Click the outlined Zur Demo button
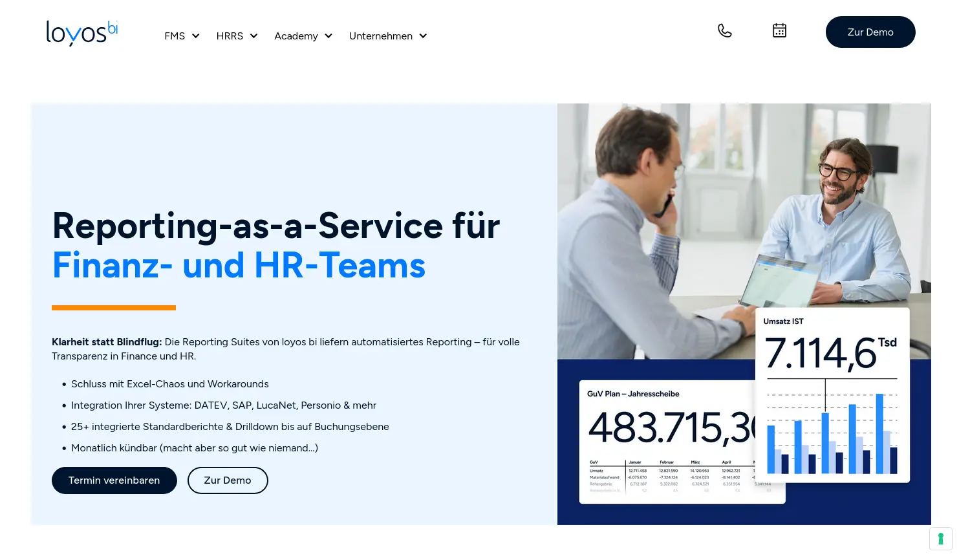Viewport: 970px width, 560px height. (x=228, y=480)
